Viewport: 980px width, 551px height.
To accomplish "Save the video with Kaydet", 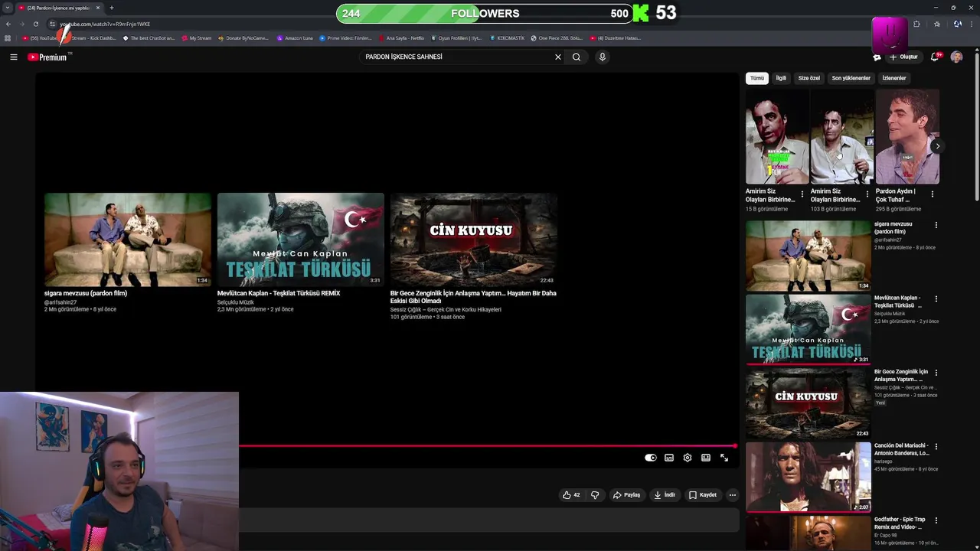I will [702, 495].
